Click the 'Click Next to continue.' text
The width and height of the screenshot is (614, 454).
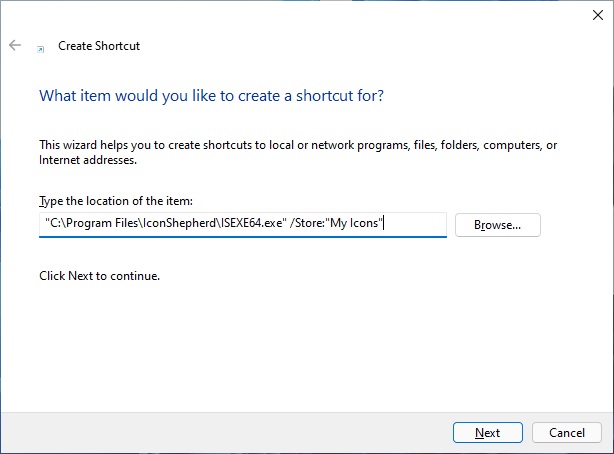(99, 276)
